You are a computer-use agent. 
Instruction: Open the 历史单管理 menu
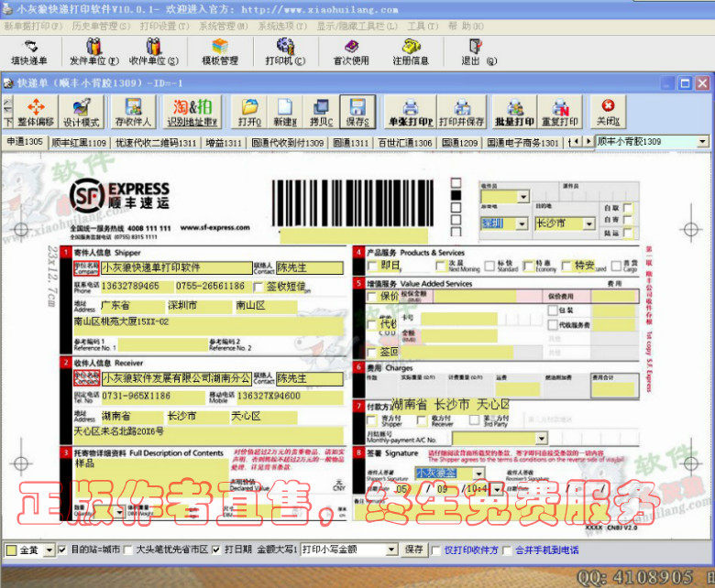click(101, 26)
